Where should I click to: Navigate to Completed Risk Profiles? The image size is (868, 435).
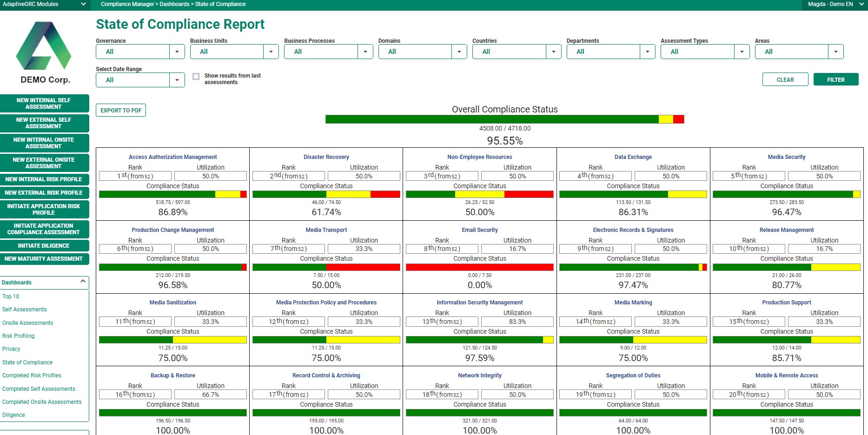32,376
